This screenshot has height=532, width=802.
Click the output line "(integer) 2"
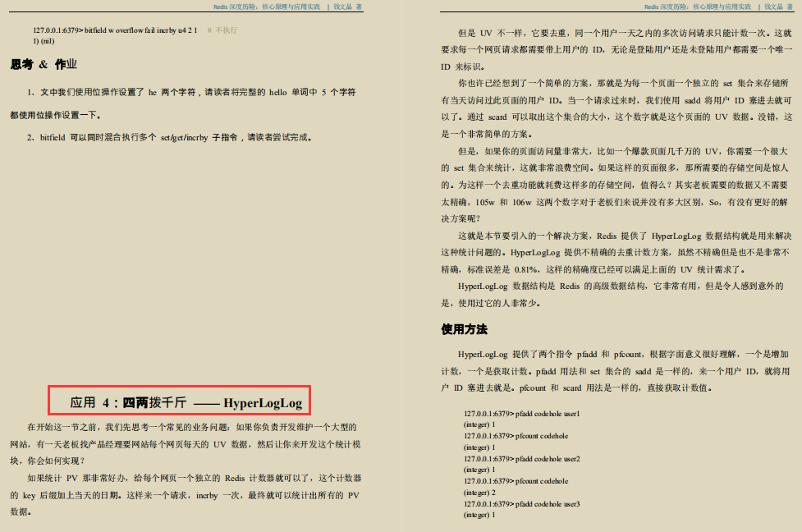pyautogui.click(x=479, y=493)
